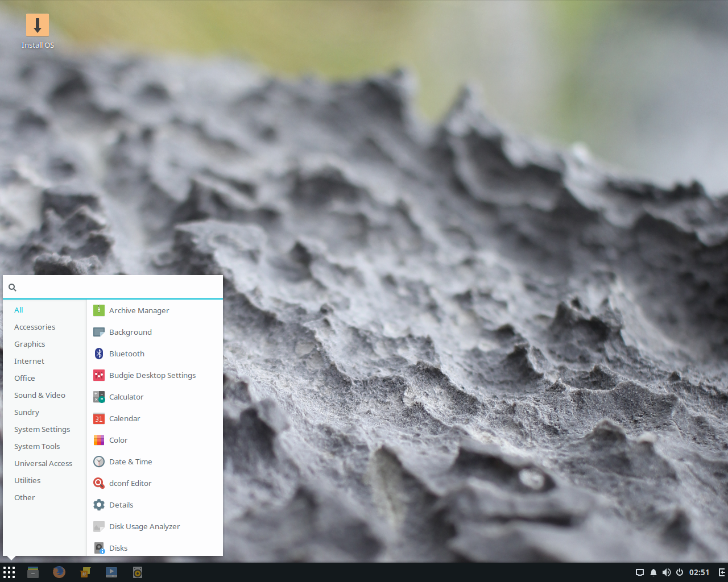Launch the video player from the taskbar

[111, 572]
